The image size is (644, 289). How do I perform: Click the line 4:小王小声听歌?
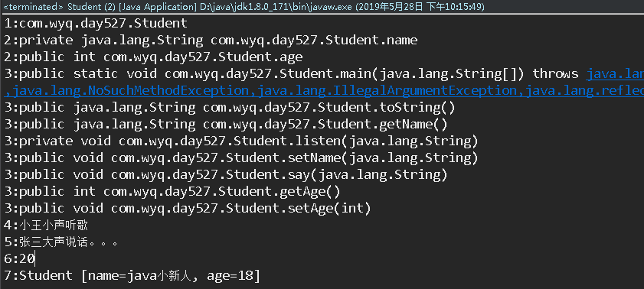[x=46, y=225]
